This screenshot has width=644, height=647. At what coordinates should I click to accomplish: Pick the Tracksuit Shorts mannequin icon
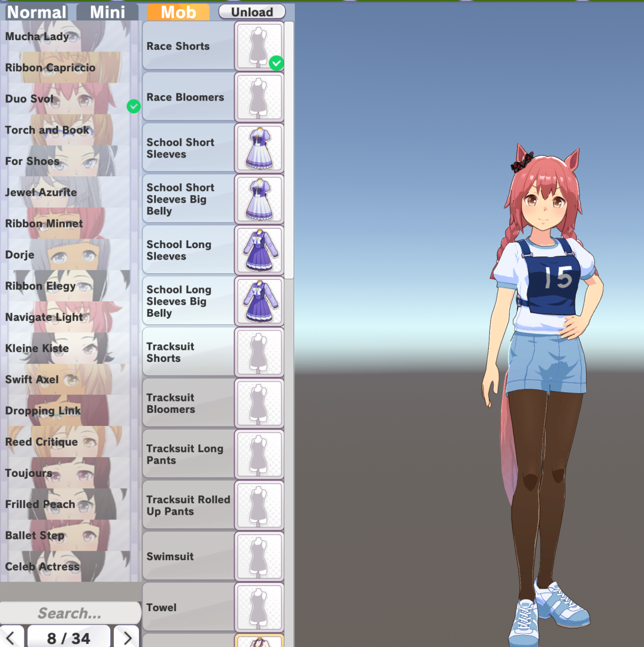tap(259, 352)
